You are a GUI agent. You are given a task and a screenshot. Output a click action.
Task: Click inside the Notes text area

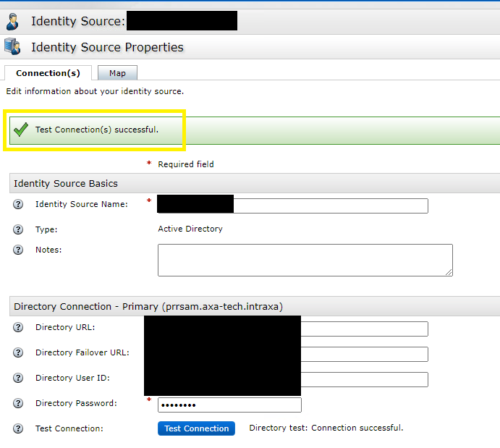pyautogui.click(x=305, y=259)
